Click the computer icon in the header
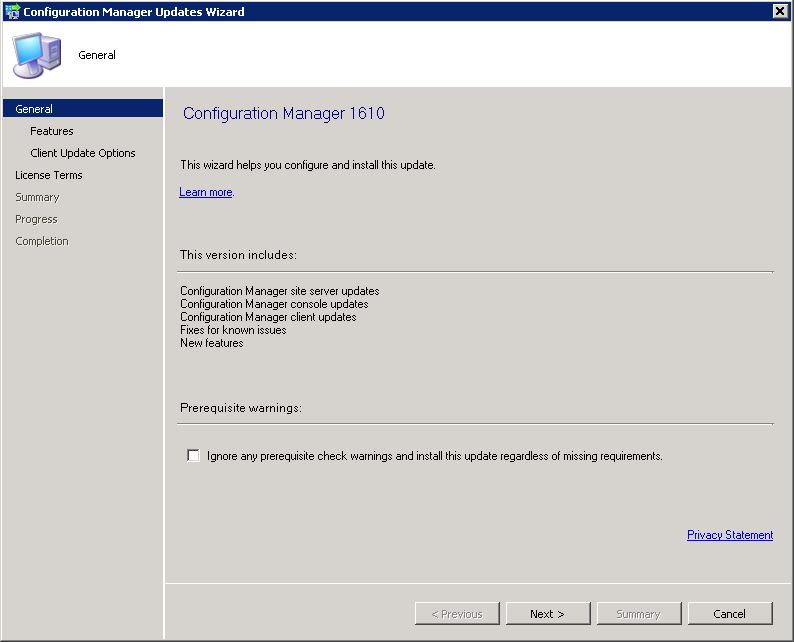794x642 pixels. coord(37,55)
